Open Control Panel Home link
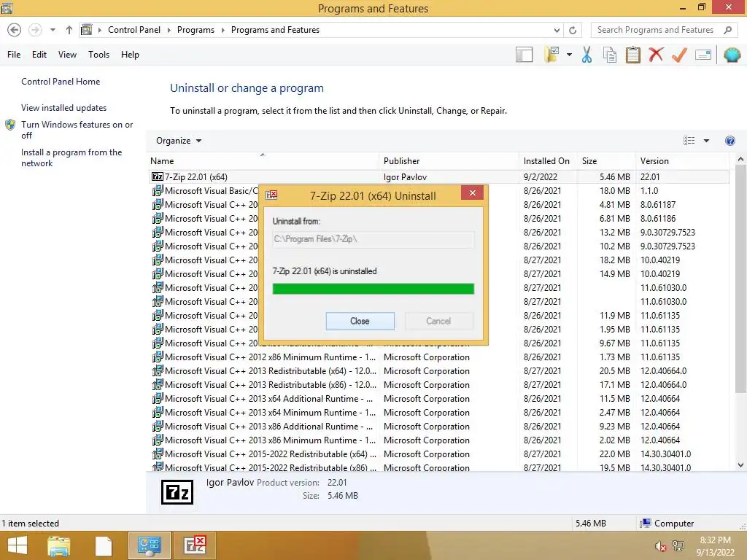Screen dimensions: 747x560 coord(61,82)
